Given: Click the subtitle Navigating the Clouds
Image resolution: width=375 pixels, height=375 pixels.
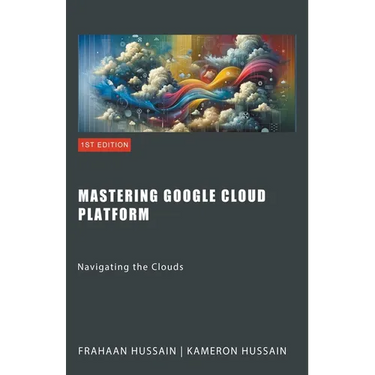Looking at the screenshot, I should pyautogui.click(x=130, y=267).
